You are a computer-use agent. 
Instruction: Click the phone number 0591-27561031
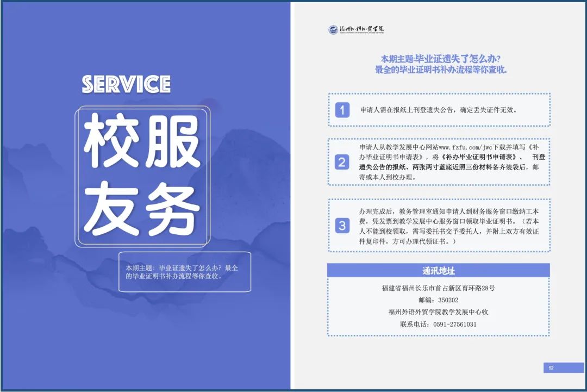click(454, 324)
